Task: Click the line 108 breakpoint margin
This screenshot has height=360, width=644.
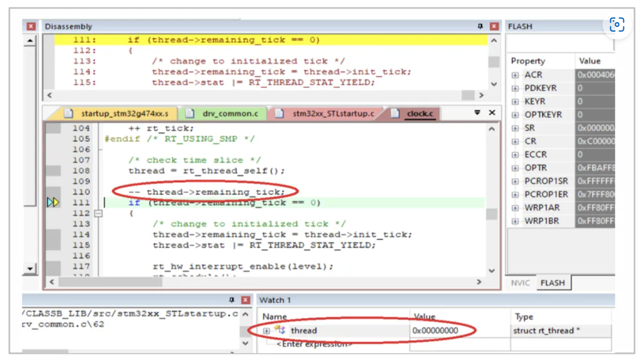Action: 53,171
